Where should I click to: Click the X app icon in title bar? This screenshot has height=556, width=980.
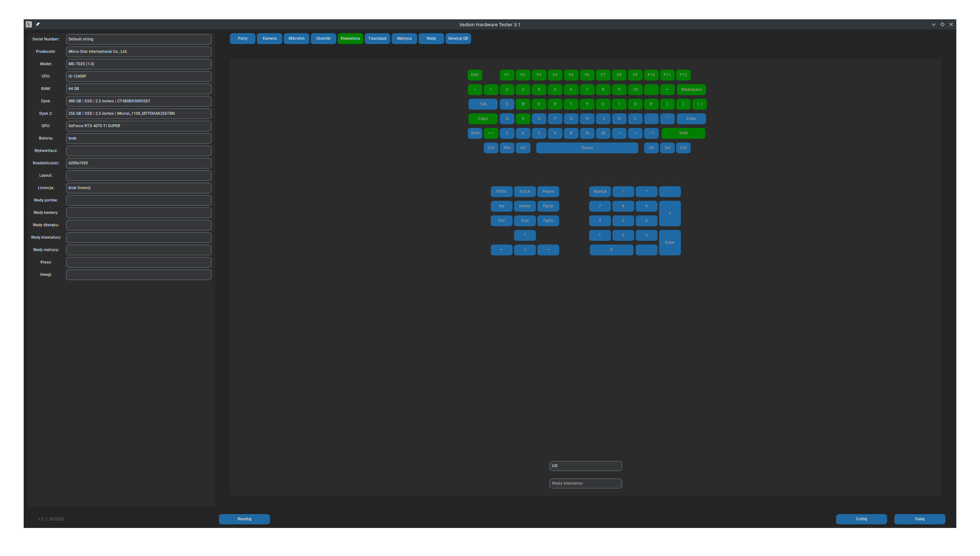(29, 24)
